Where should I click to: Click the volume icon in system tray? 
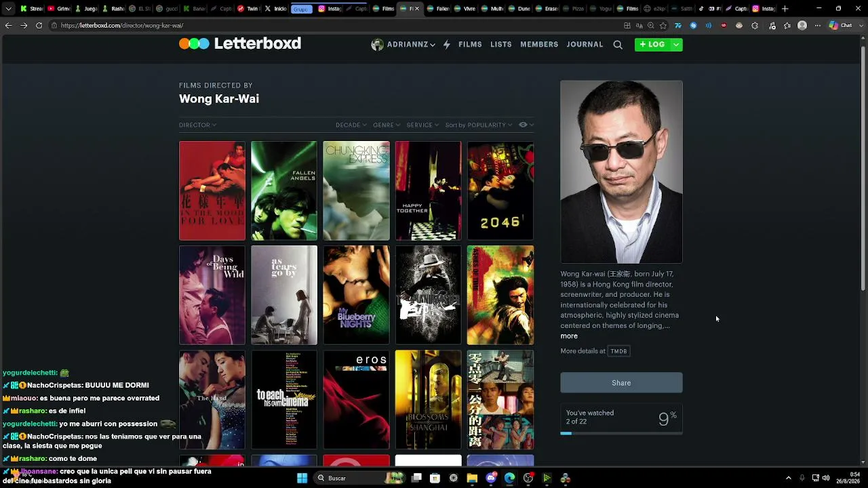(826, 478)
